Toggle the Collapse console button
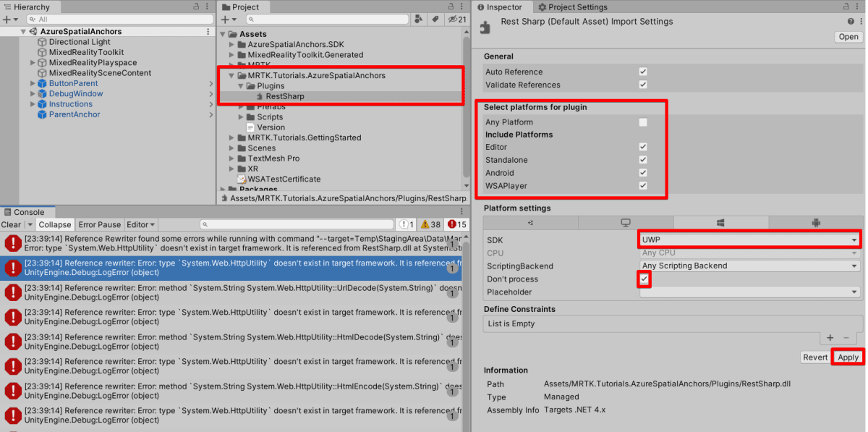This screenshot has height=432, width=868. 55,224
